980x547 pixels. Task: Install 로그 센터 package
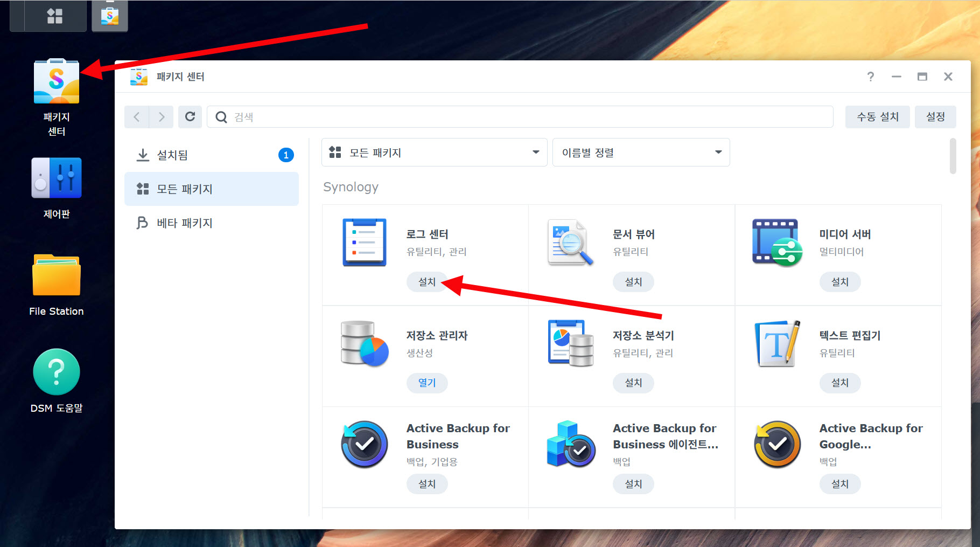tap(427, 282)
